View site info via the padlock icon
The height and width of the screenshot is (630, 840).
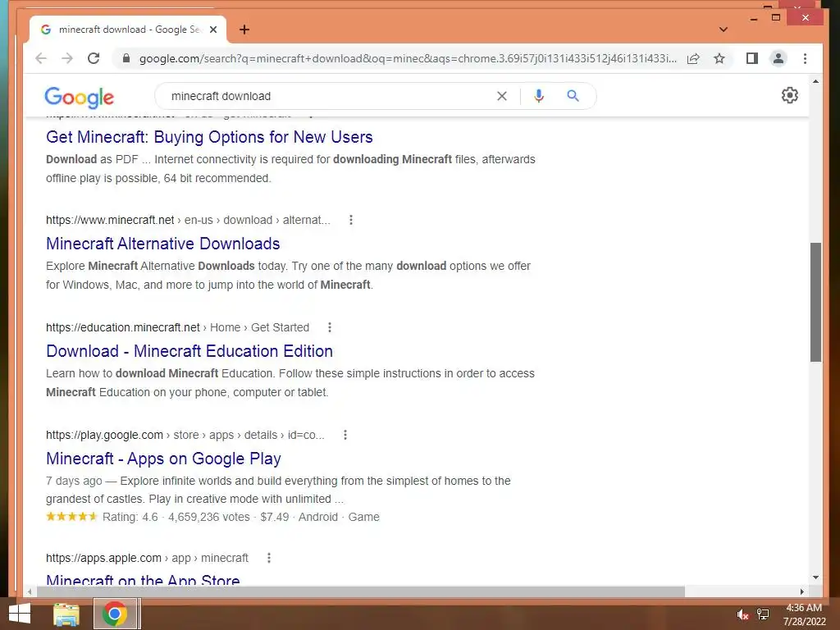click(x=126, y=58)
